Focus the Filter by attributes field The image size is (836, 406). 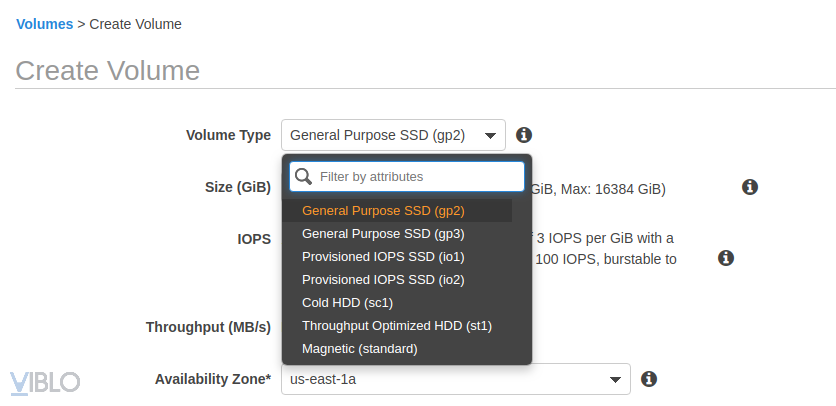tap(418, 177)
